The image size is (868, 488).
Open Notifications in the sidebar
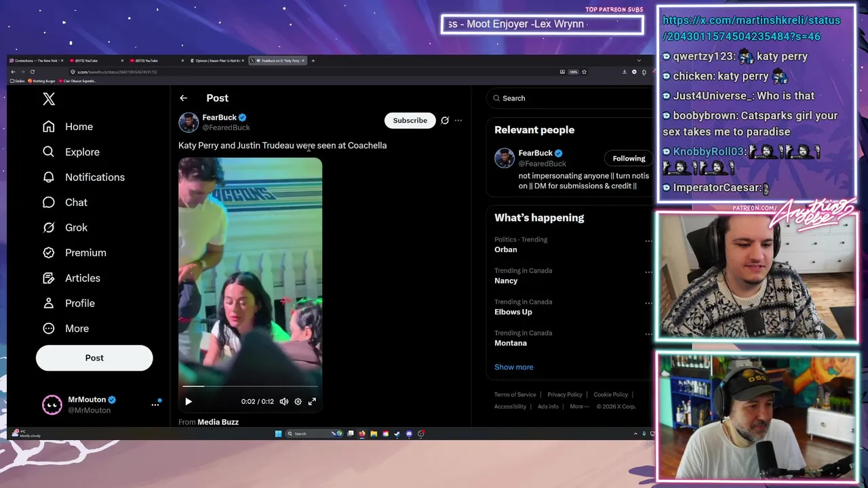(x=83, y=177)
